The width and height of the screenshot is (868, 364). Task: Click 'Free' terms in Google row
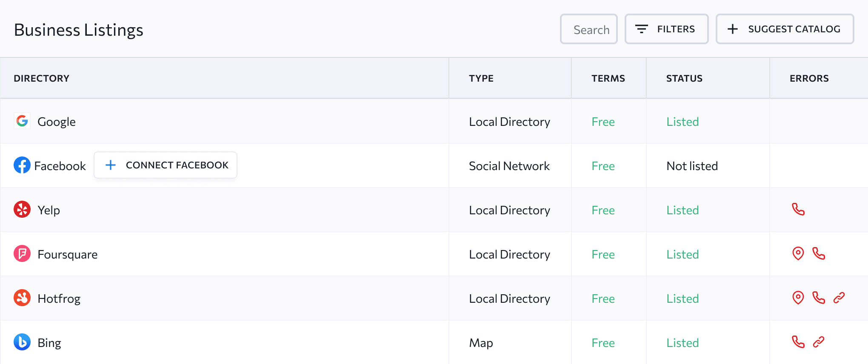coord(603,122)
